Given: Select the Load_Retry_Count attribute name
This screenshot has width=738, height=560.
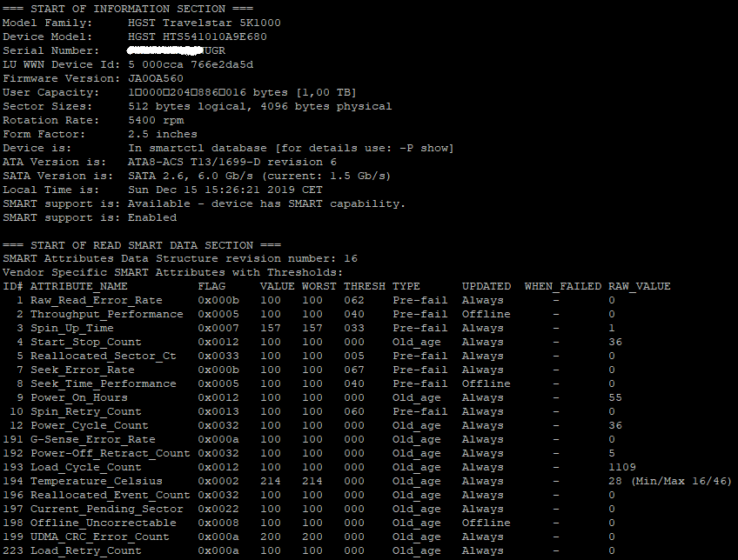Looking at the screenshot, I should click(85, 550).
